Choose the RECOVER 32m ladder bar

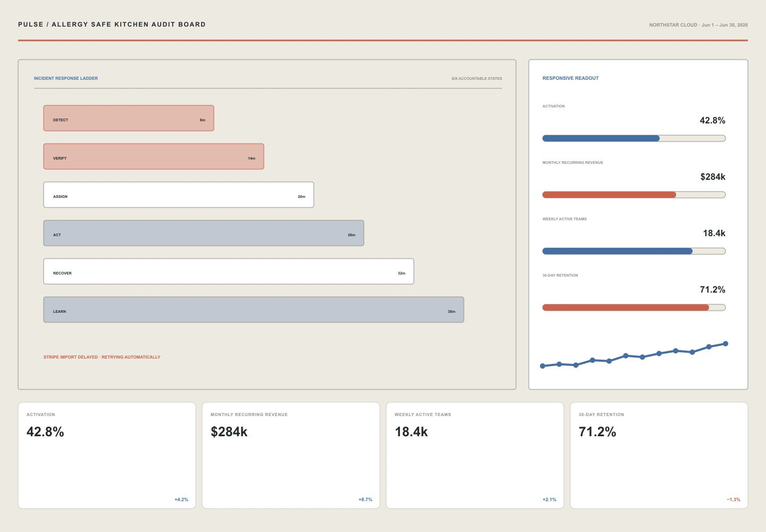tap(229, 271)
